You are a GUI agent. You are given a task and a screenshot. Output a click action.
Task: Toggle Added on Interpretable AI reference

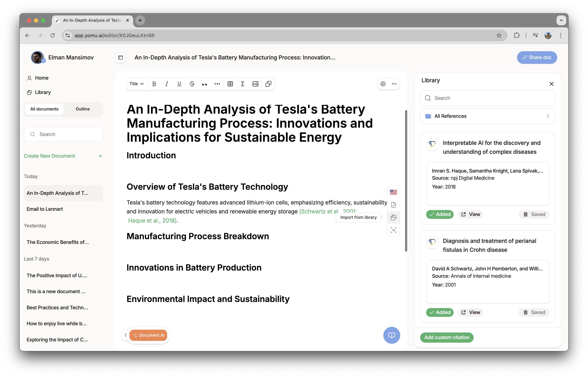(440, 214)
